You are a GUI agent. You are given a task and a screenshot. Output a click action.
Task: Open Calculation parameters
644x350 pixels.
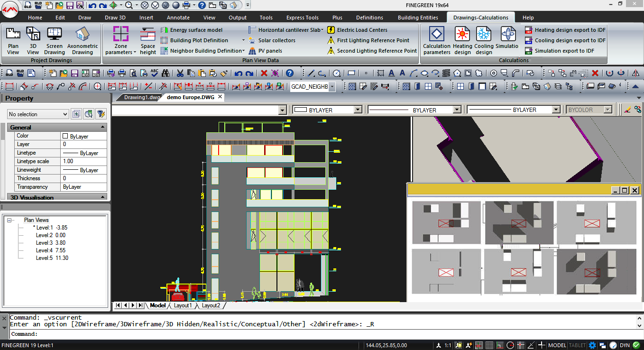click(x=436, y=40)
